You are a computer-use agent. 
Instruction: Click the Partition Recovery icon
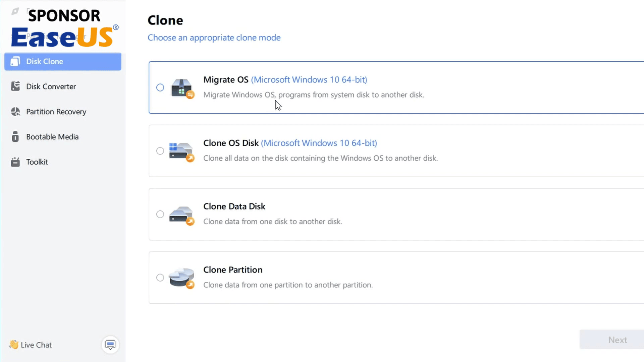point(15,112)
